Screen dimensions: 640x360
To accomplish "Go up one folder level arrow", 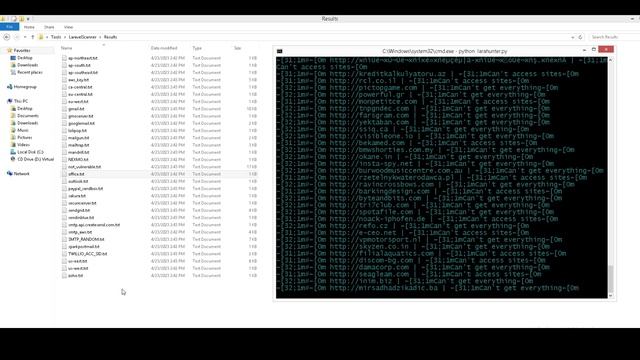I will coord(33,37).
